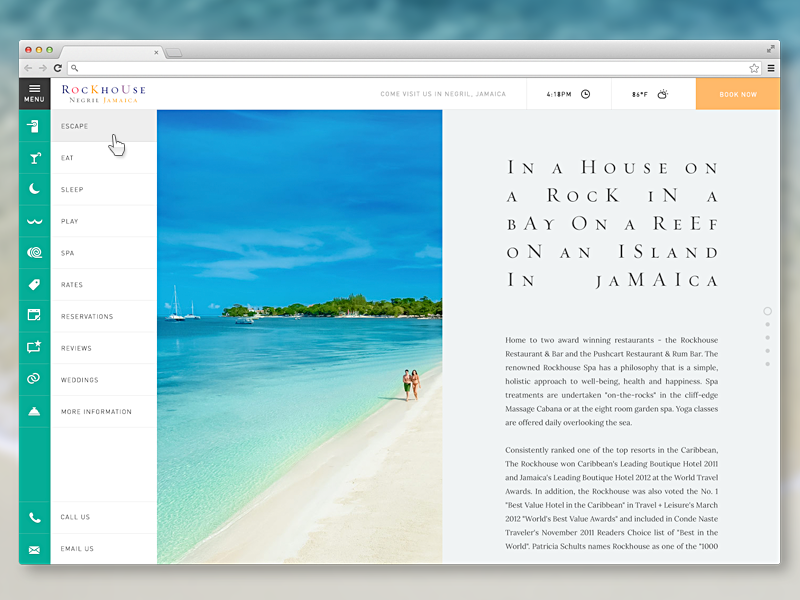Click the price tag Rates icon
800x600 pixels.
point(34,285)
